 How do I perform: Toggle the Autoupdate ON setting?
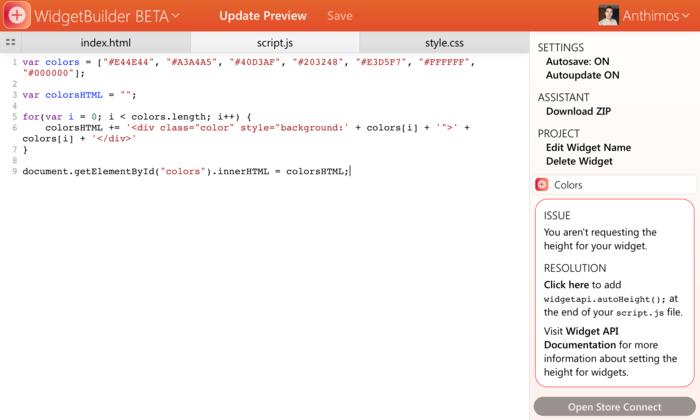point(582,75)
